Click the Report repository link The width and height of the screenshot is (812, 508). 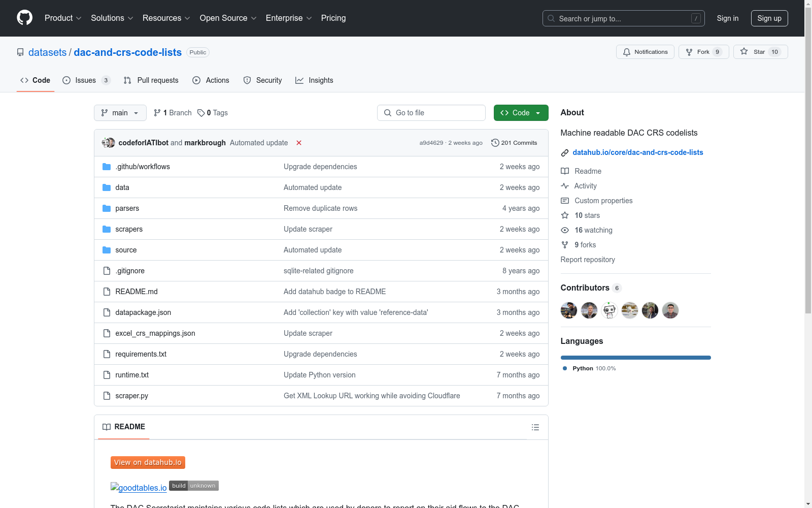pos(588,260)
